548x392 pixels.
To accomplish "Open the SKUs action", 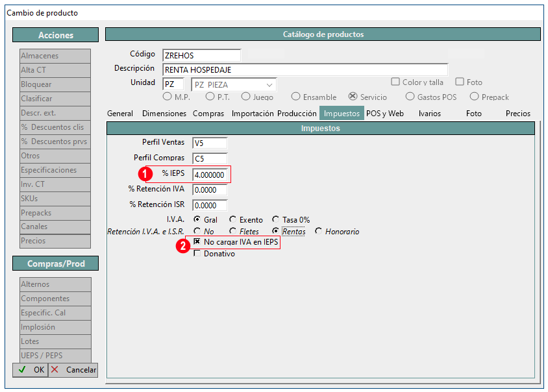I will pyautogui.click(x=55, y=199).
